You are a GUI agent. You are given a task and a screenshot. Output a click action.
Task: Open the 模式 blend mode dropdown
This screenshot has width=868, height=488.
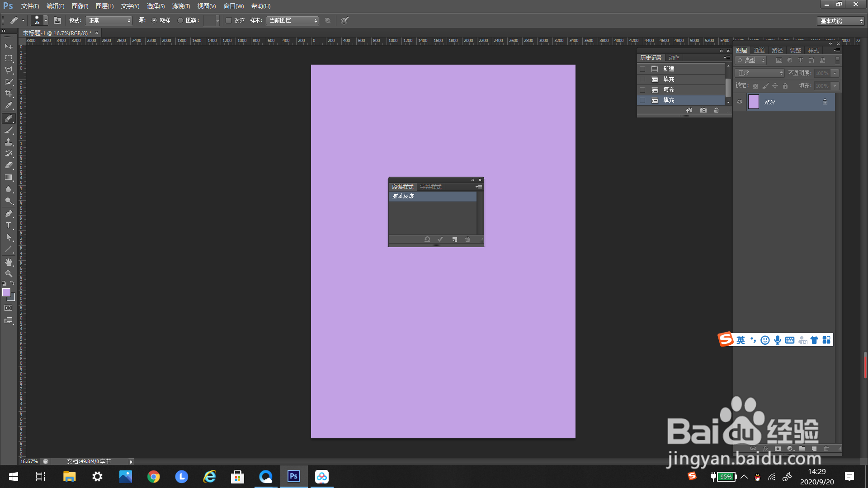(x=109, y=21)
